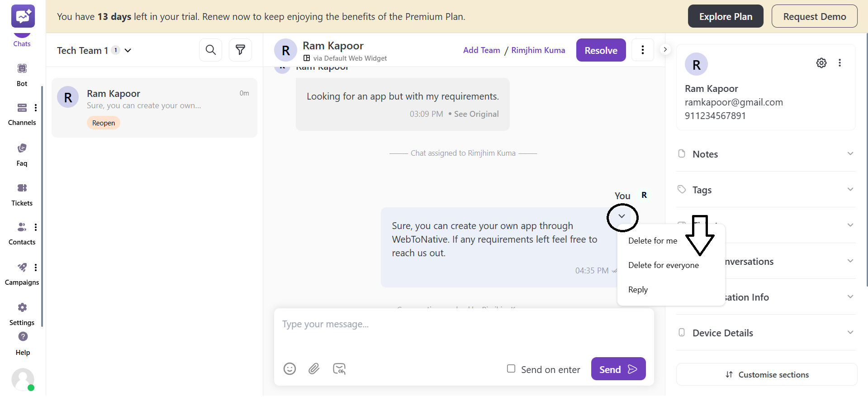
Task: Click the attachment paperclip icon
Action: pos(314,369)
